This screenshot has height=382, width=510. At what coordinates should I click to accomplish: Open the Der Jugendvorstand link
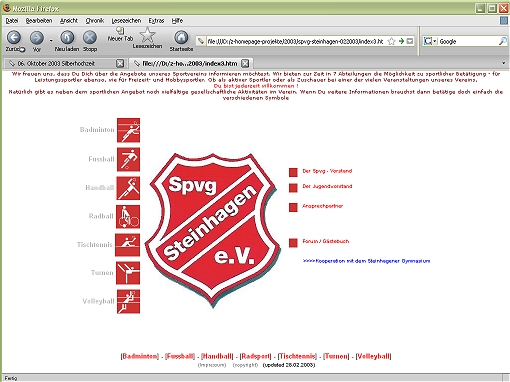tap(327, 186)
